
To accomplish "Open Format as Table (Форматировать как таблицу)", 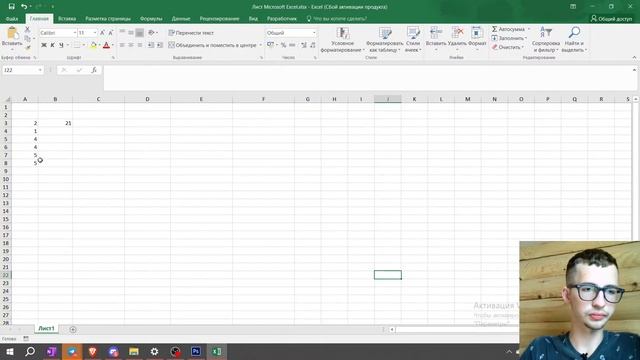I will tap(384, 40).
